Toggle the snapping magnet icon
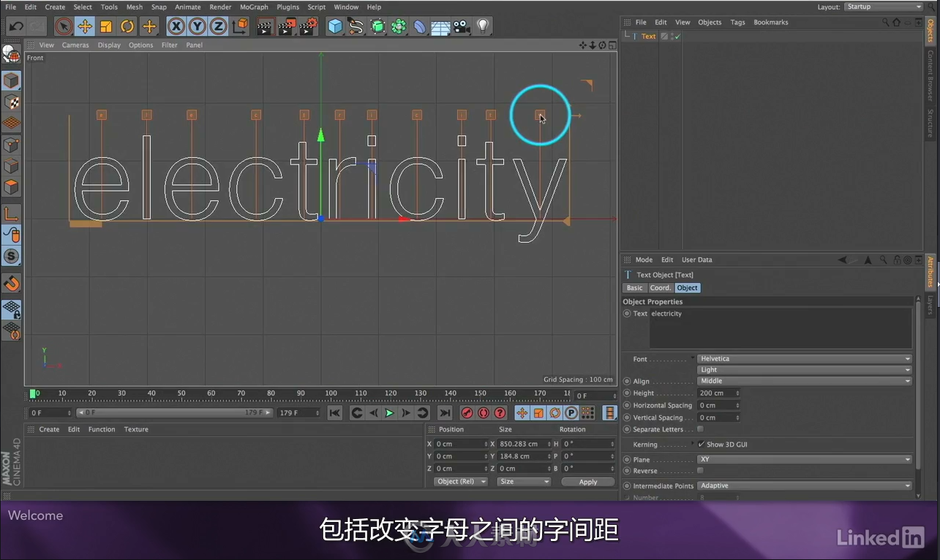940x560 pixels. coord(11,283)
